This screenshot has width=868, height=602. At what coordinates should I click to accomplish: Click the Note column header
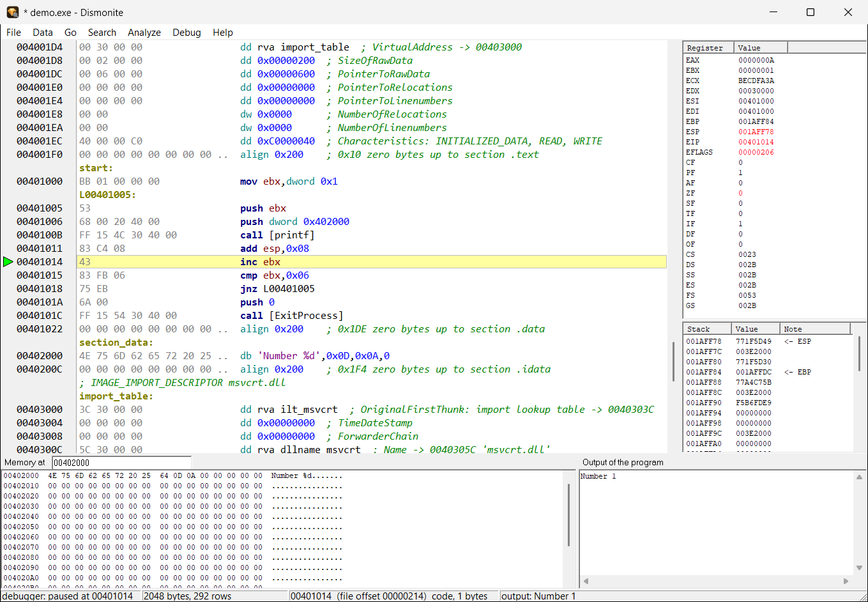pos(816,329)
